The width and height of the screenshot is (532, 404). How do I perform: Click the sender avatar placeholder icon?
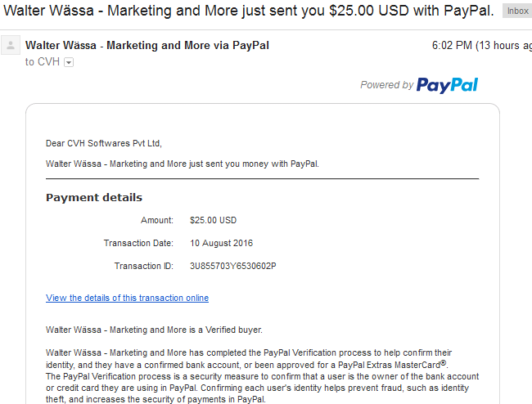[x=11, y=45]
